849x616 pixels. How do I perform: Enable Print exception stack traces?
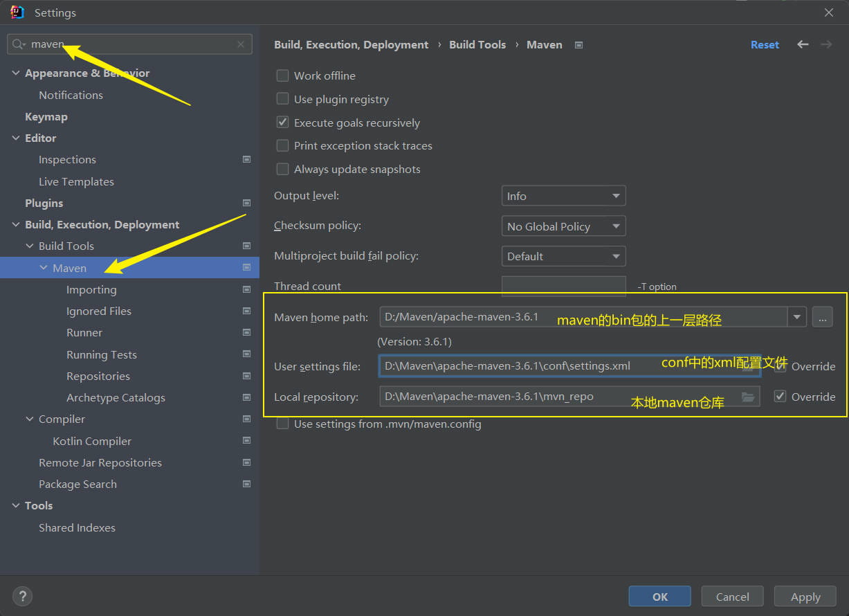282,145
